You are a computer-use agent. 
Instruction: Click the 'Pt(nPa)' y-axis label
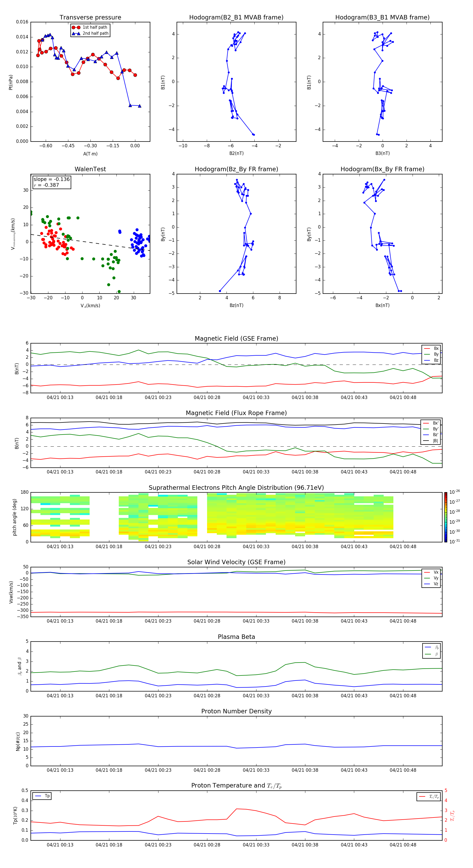[11, 82]
